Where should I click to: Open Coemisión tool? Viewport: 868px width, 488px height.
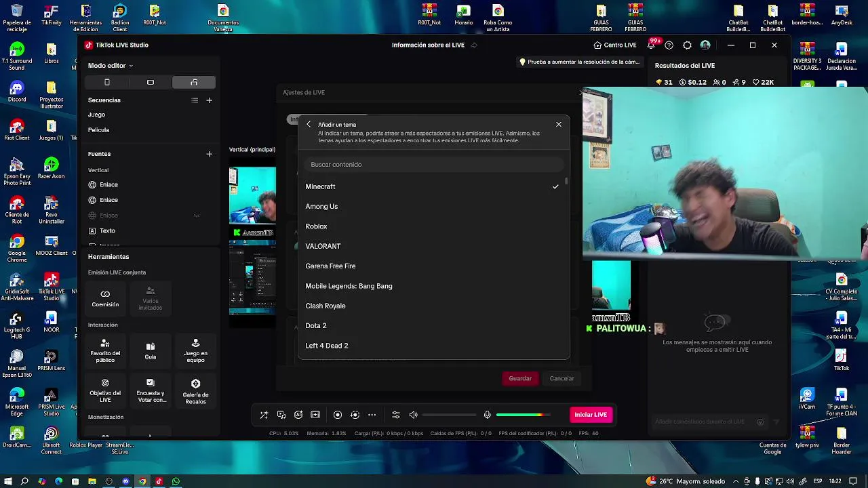[x=105, y=298]
